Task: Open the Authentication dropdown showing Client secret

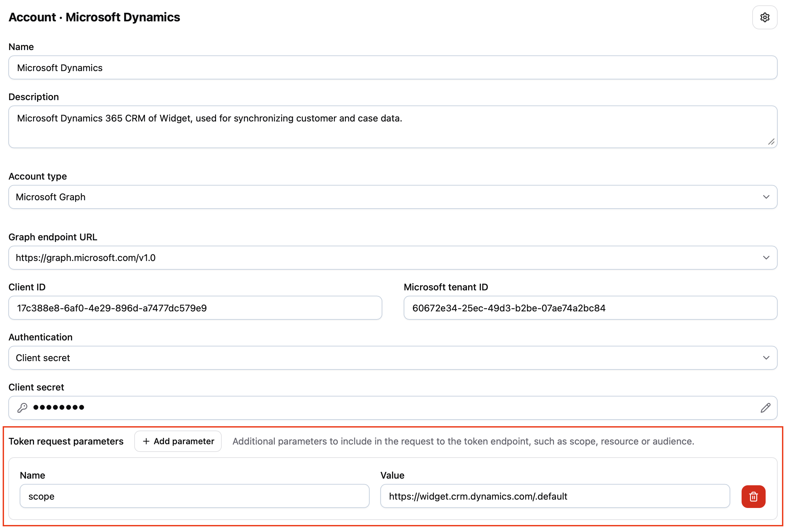Action: click(x=393, y=358)
